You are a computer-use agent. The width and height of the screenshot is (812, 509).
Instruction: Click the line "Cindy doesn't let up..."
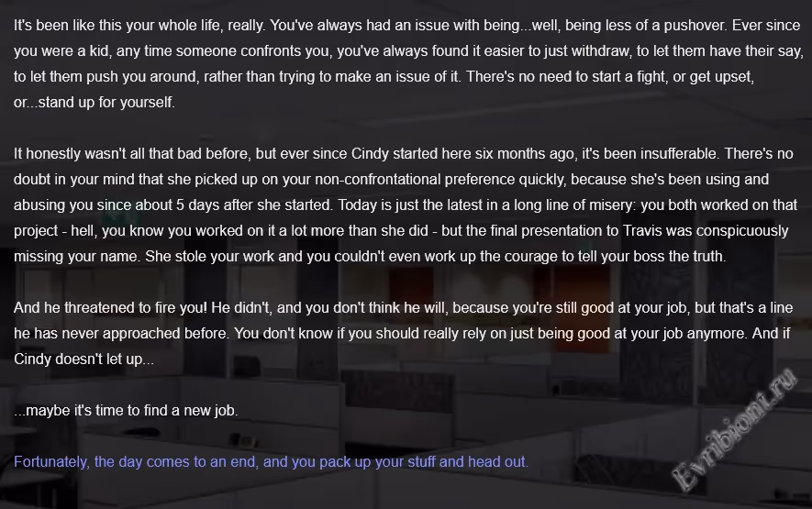(x=84, y=359)
